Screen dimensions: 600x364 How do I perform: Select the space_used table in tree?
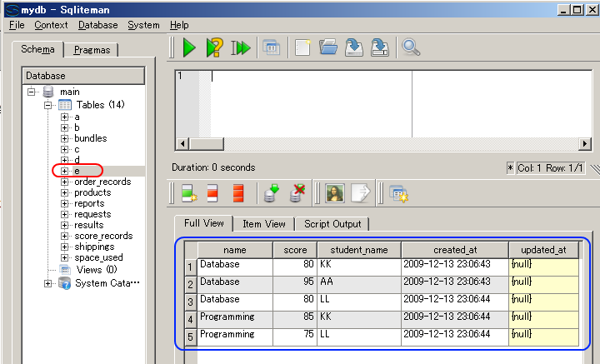[x=98, y=257]
